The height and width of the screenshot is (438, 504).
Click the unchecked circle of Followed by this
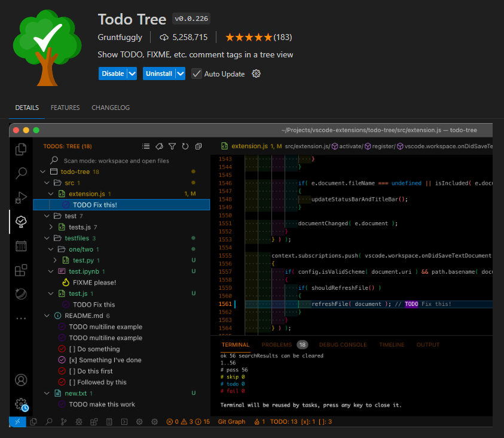62,382
